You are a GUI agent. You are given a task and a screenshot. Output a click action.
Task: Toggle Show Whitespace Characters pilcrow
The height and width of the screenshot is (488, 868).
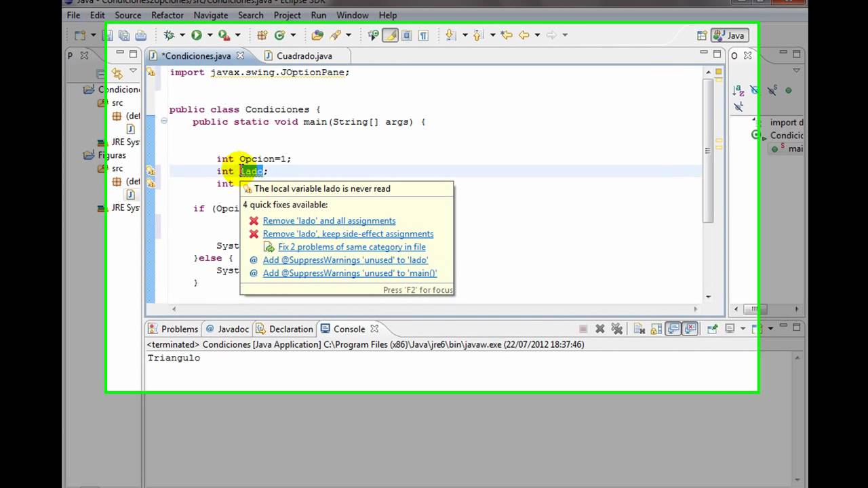[423, 35]
